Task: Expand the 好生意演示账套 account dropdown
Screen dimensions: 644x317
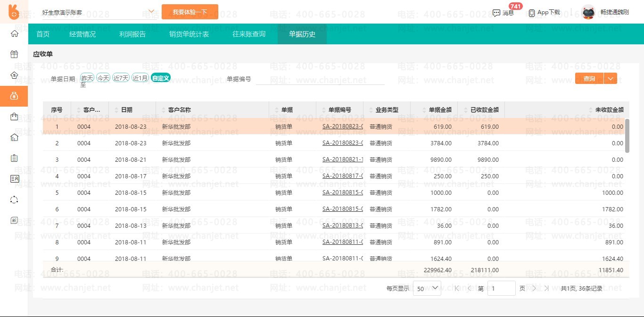Action: click(151, 11)
